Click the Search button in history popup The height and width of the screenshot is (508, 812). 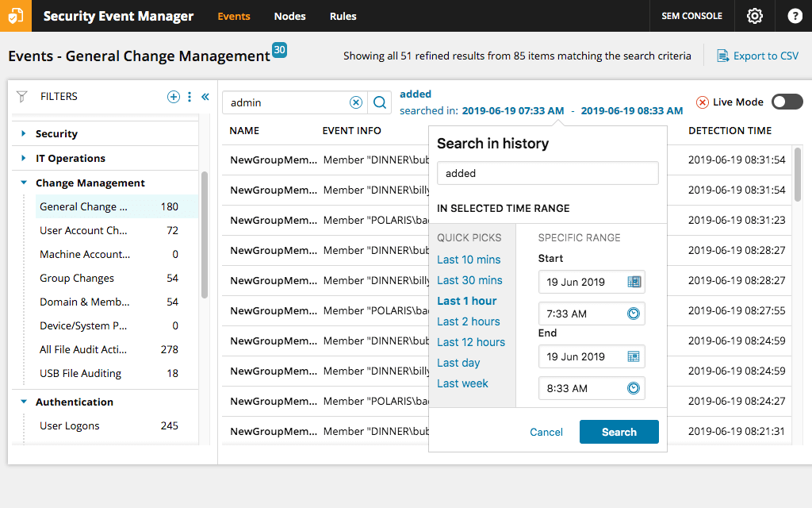[x=619, y=432]
